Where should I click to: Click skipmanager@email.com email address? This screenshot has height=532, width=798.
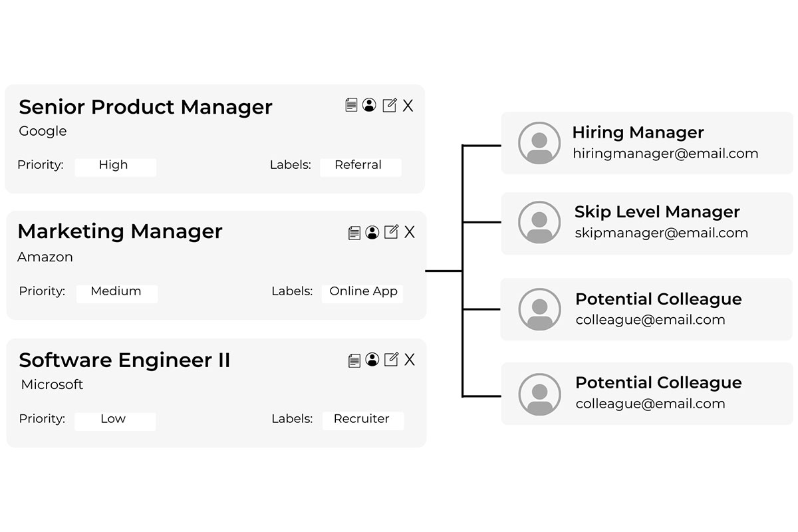661,233
